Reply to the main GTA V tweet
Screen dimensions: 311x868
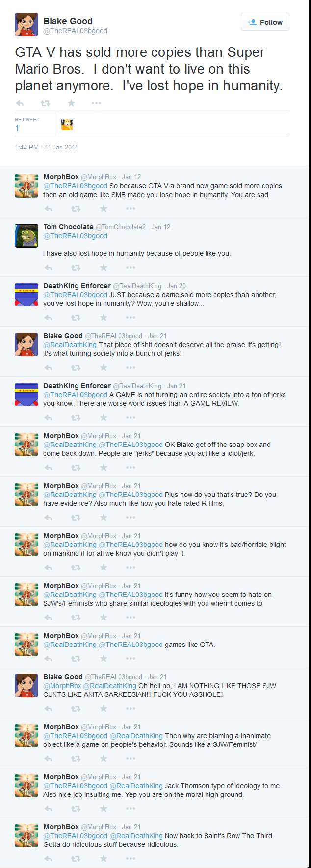20,103
